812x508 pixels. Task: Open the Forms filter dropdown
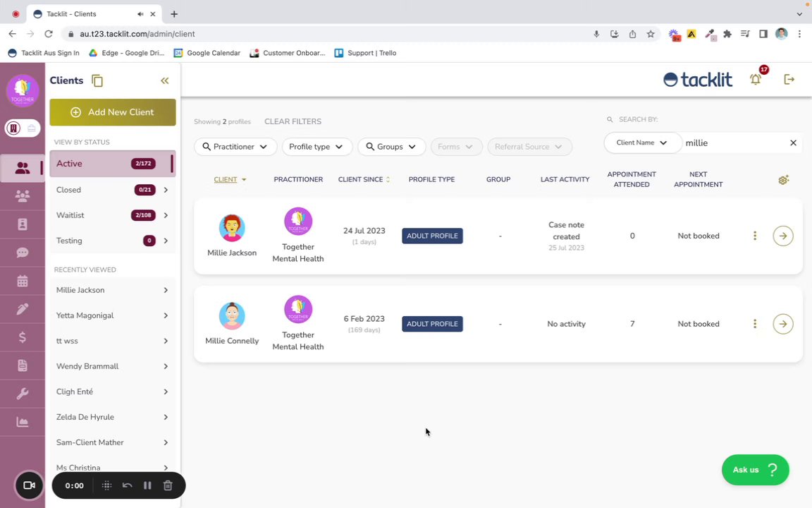pos(456,147)
